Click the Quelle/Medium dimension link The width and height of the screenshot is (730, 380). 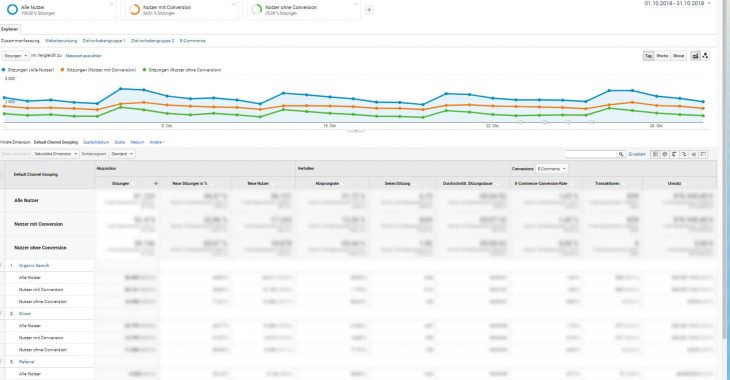[x=96, y=142]
